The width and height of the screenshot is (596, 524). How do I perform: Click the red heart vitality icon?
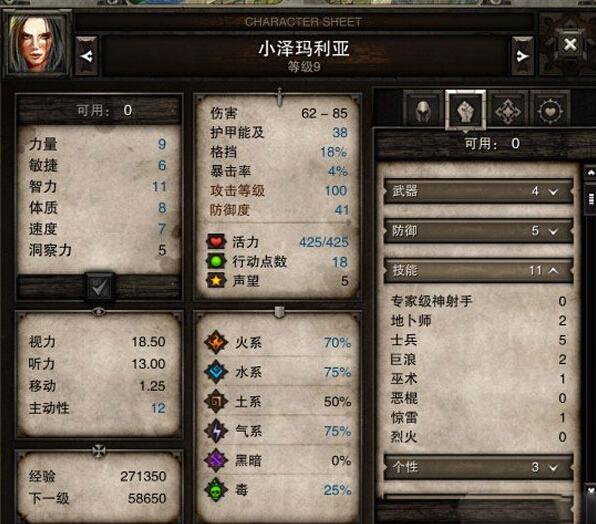click(x=216, y=242)
